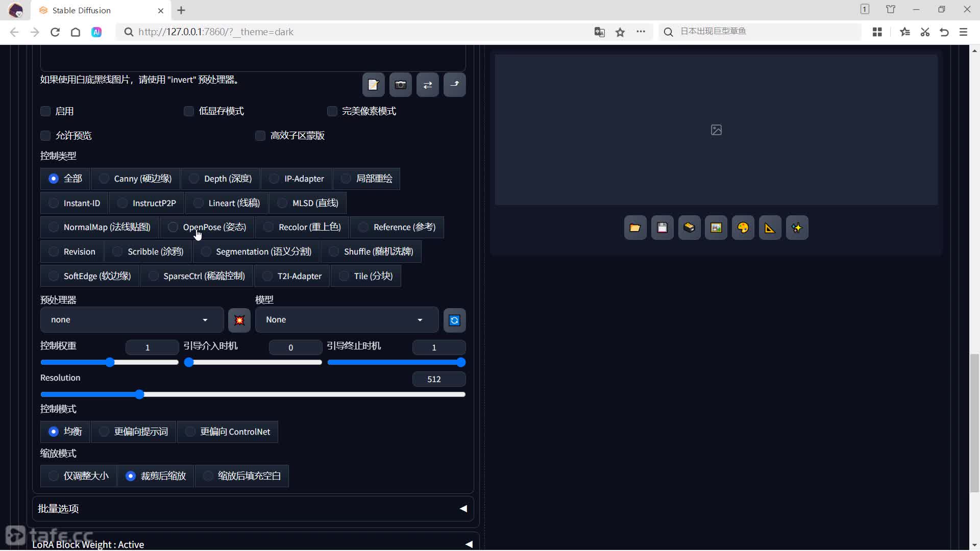Viewport: 980px width, 551px height.
Task: Click the zip archive box icon
Action: (x=689, y=228)
